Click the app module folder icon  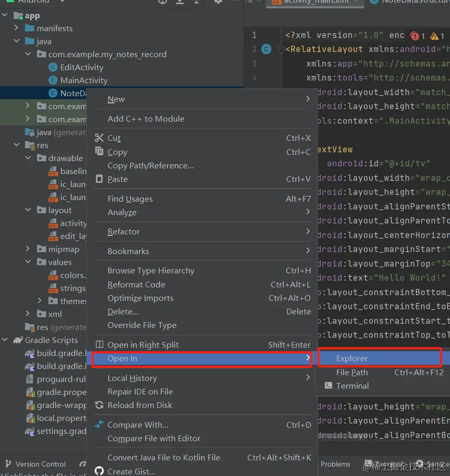(x=18, y=16)
